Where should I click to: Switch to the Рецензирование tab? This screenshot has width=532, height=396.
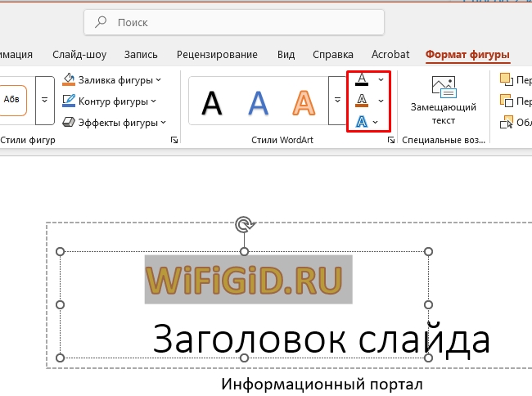point(217,55)
